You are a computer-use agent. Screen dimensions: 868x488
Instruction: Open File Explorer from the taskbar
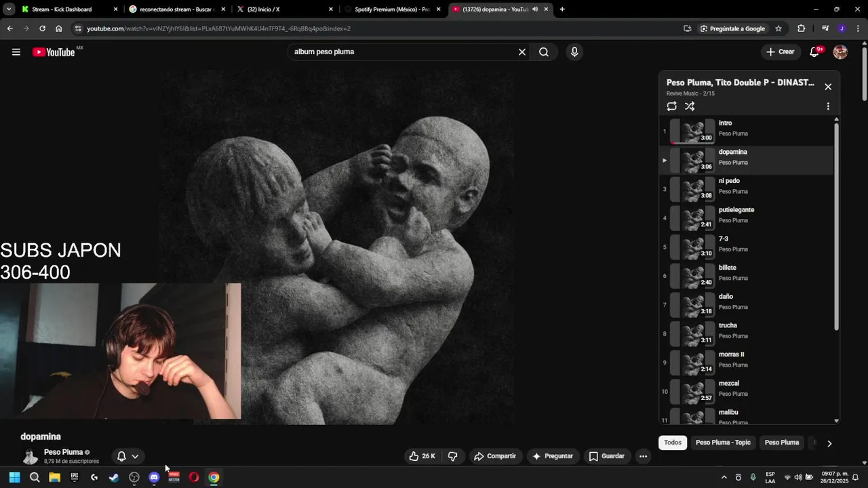(x=54, y=477)
